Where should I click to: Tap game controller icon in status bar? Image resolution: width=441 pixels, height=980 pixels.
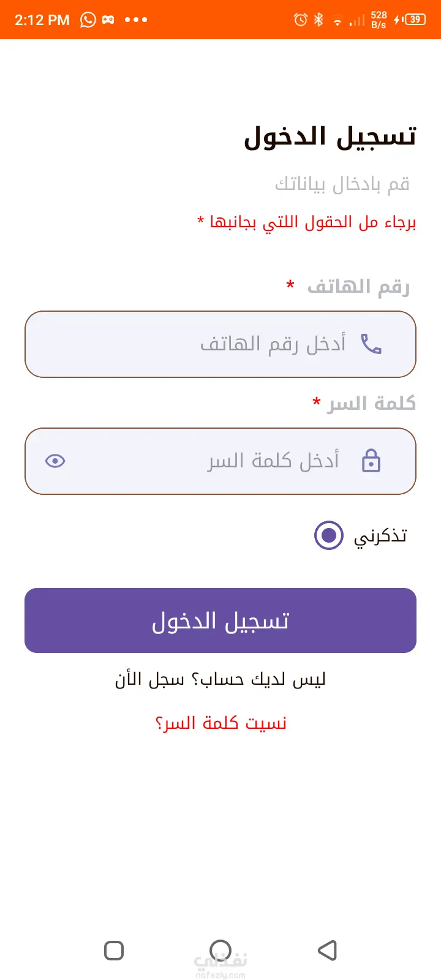click(108, 20)
